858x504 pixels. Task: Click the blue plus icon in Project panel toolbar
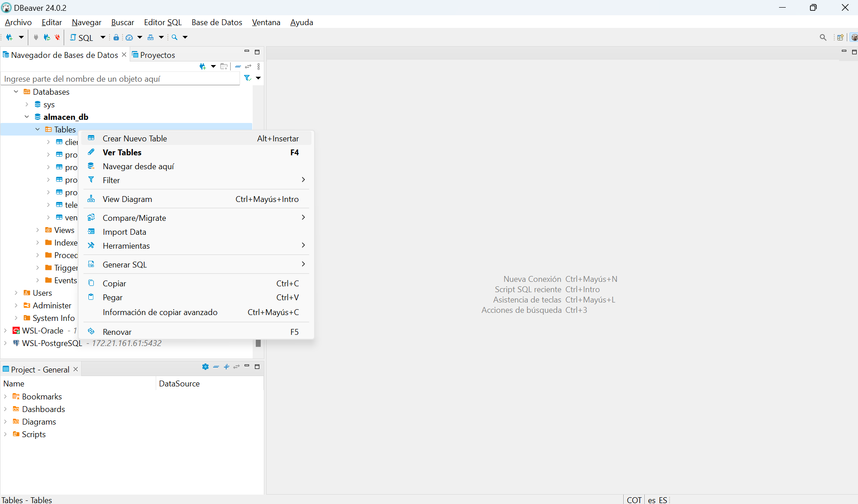[x=226, y=367]
